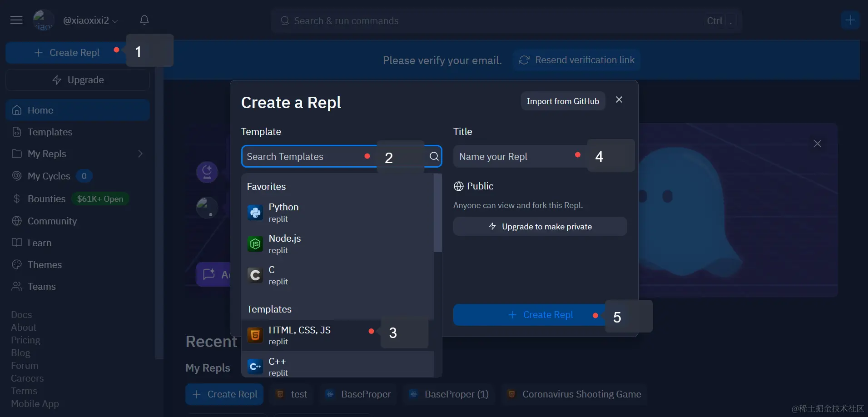The image size is (868, 417).
Task: Click the purple chat-plus icon button
Action: (213, 274)
